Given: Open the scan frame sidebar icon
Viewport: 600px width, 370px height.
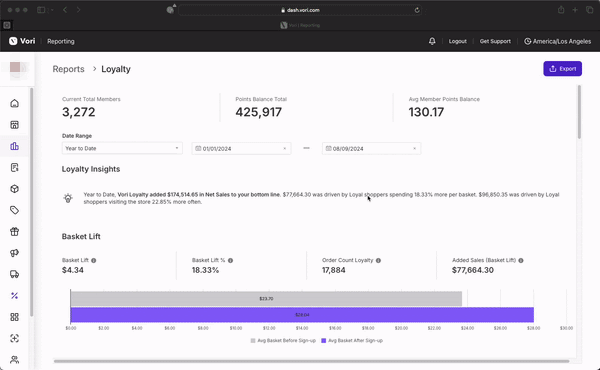Looking at the screenshot, I should pyautogui.click(x=15, y=338).
